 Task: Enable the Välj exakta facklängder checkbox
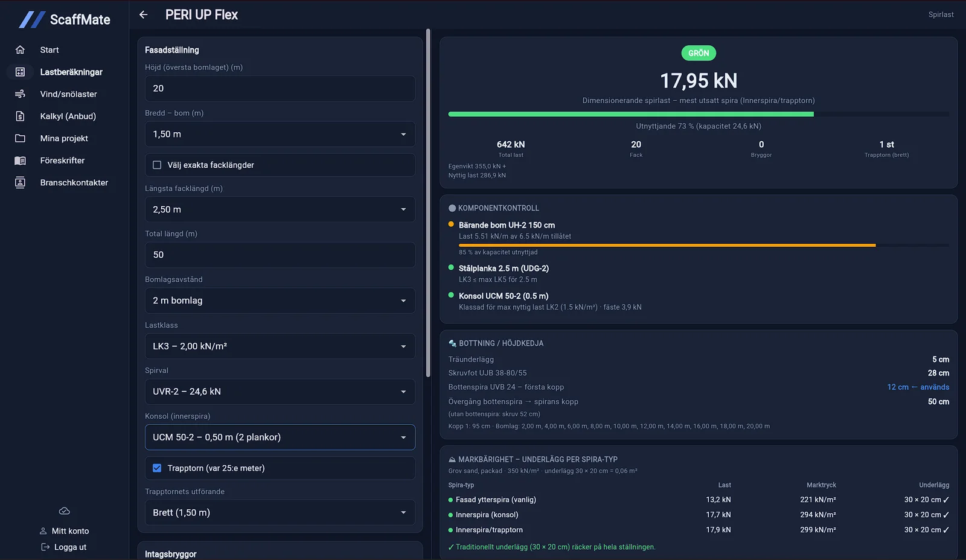coord(157,165)
